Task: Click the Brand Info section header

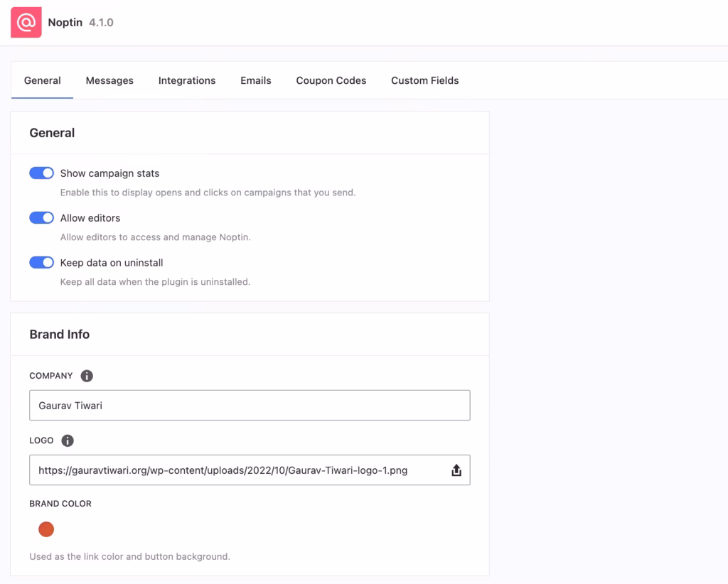Action: click(59, 334)
